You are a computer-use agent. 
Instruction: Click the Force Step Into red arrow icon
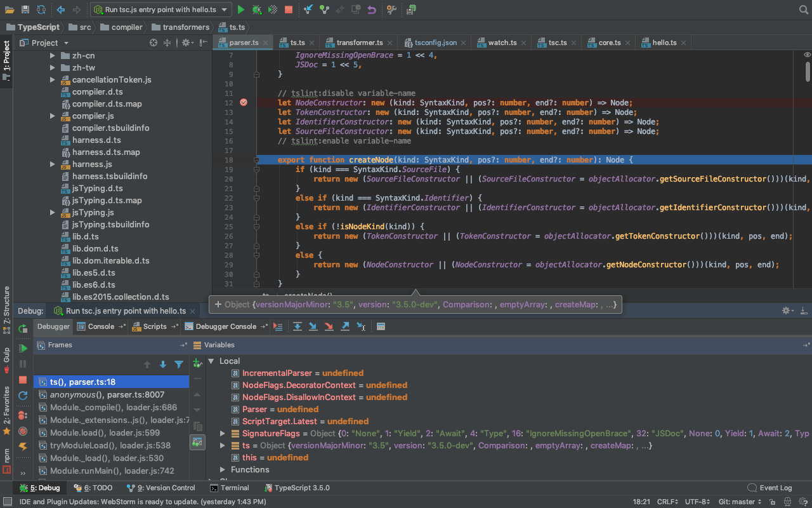[x=329, y=326]
